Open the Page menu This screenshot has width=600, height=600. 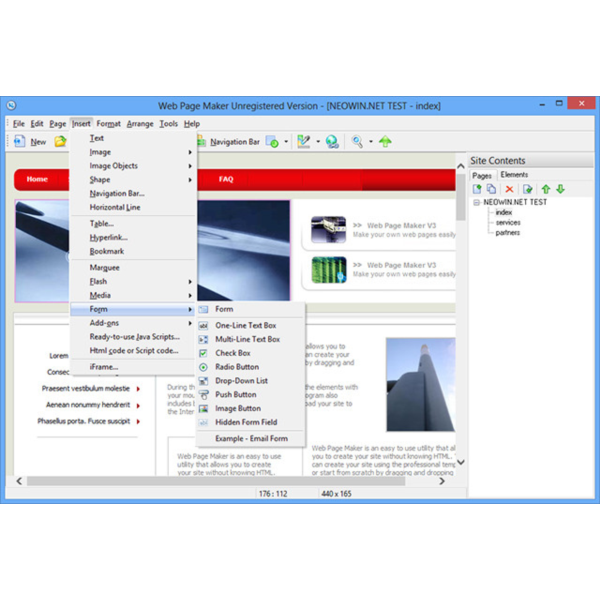[58, 124]
